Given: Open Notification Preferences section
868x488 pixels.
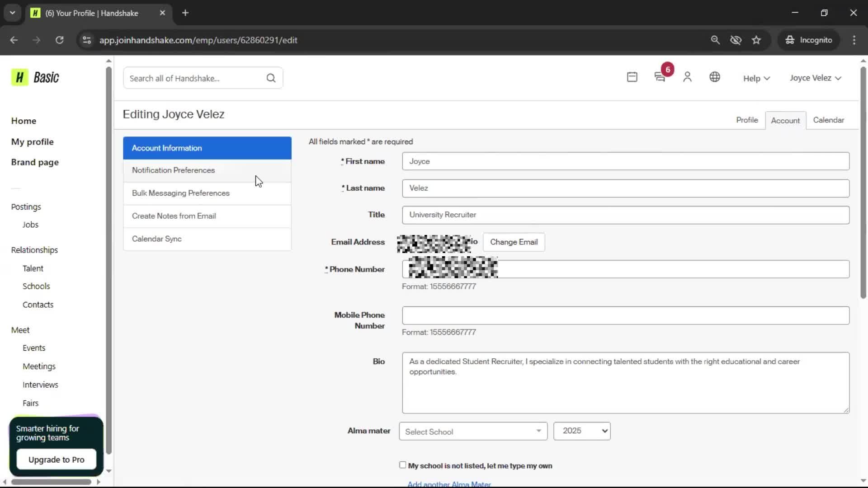Looking at the screenshot, I should click(x=207, y=170).
